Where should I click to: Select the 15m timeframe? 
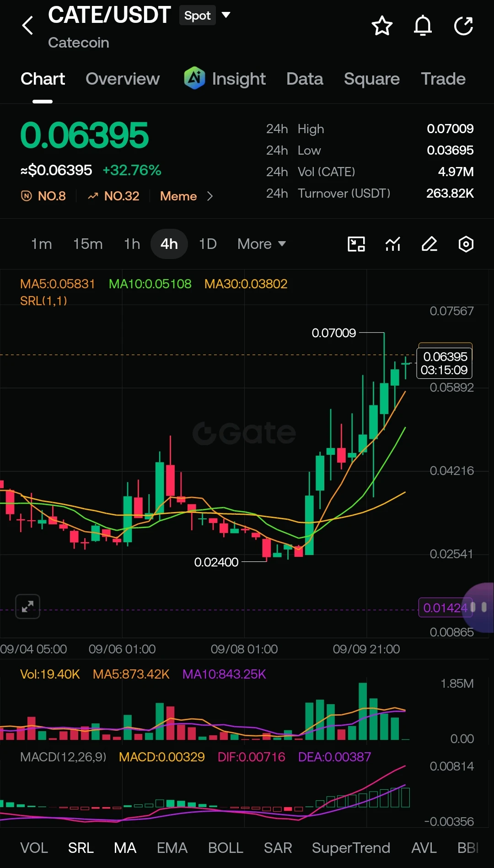(88, 244)
